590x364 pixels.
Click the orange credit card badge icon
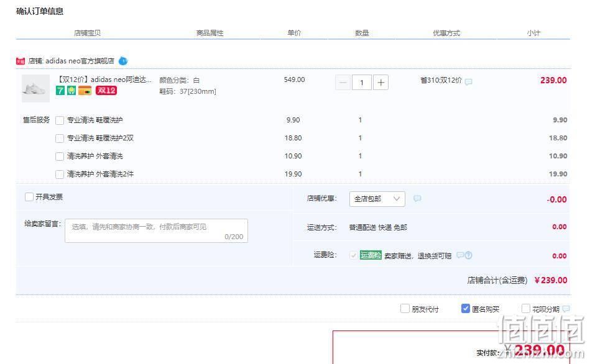tap(85, 91)
